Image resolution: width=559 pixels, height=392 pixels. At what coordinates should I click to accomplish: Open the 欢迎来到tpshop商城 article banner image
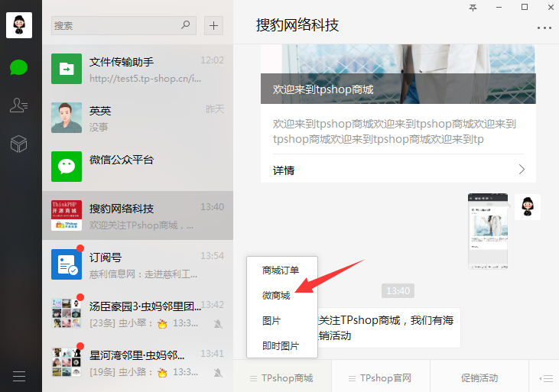398,74
